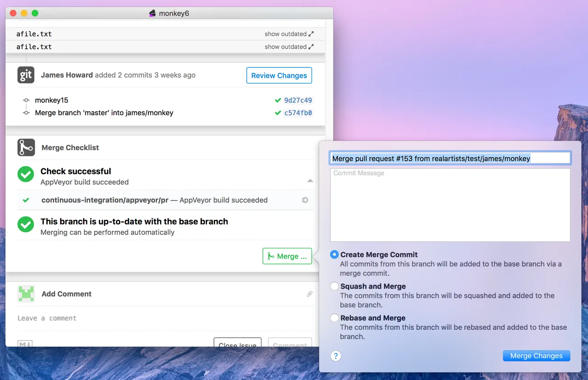Select Create Merge Commit option

click(x=334, y=255)
